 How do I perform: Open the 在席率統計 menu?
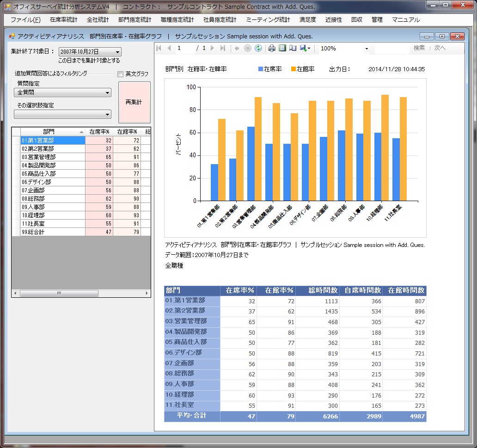[64, 20]
